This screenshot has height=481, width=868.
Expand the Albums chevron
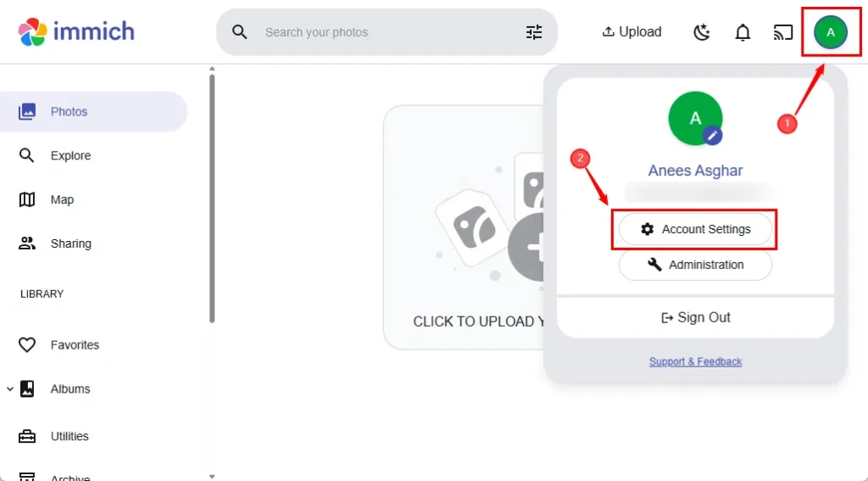click(x=10, y=389)
